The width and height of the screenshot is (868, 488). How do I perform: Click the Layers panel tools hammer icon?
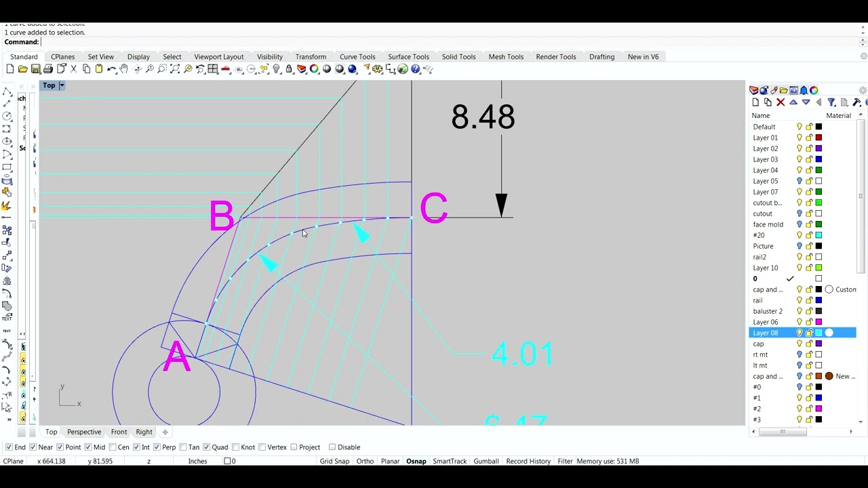(x=856, y=102)
